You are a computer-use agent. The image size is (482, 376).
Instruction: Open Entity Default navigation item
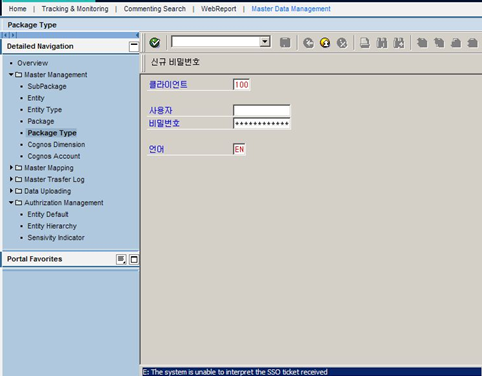[x=48, y=214]
